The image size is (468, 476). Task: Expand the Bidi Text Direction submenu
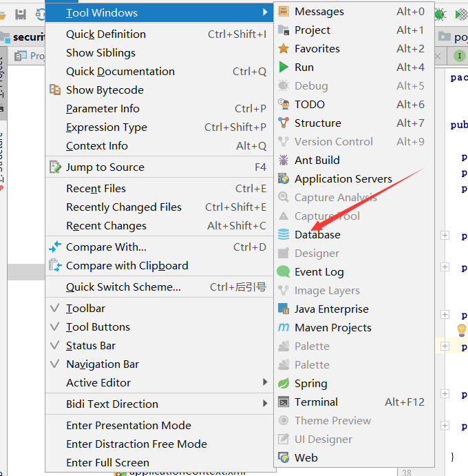[x=159, y=404]
